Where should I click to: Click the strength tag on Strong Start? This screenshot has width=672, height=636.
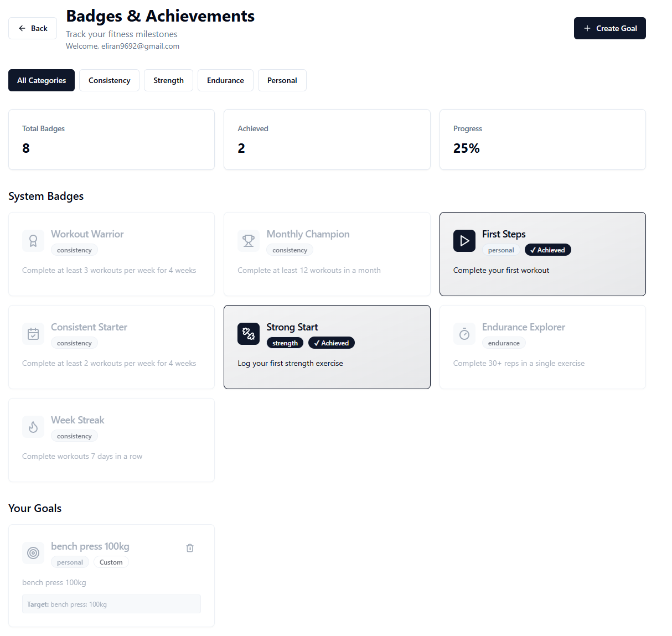pyautogui.click(x=285, y=343)
